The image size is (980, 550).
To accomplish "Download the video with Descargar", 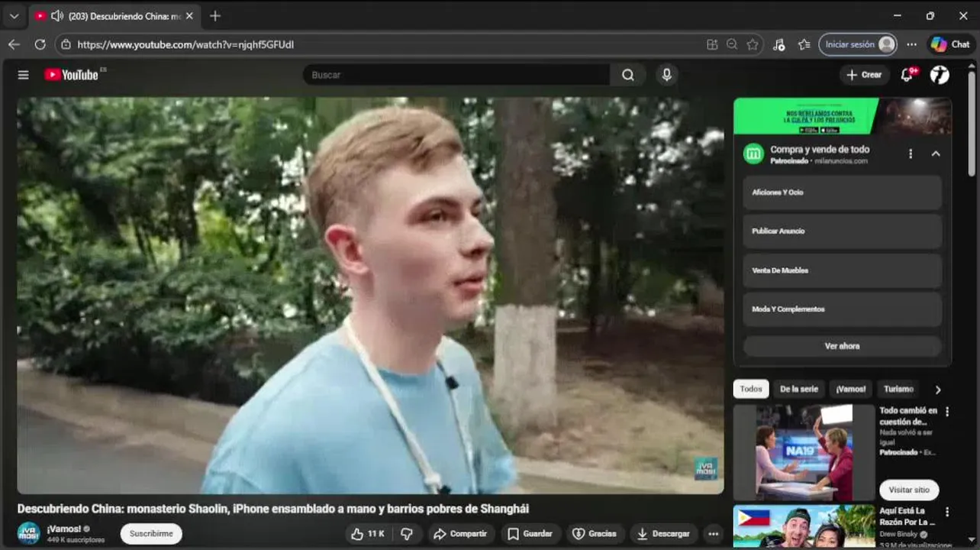I will tap(663, 534).
